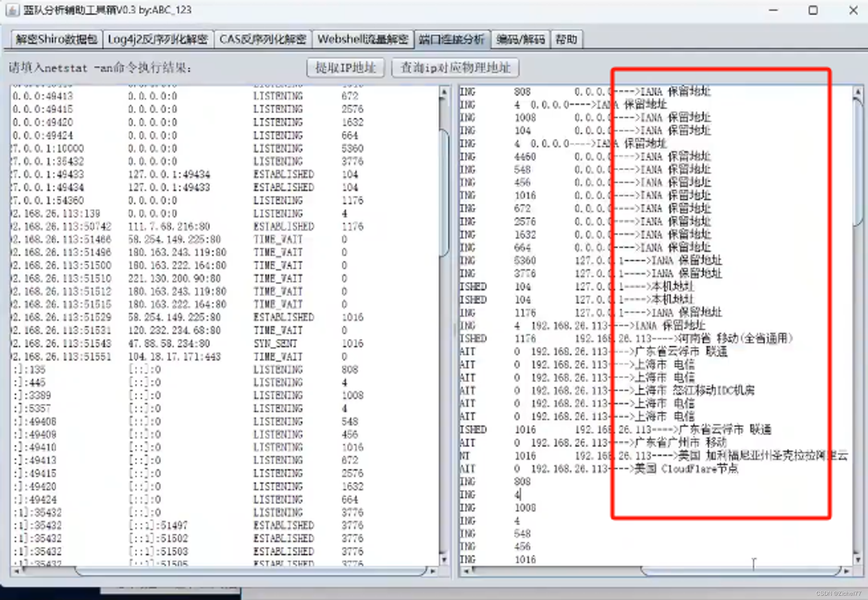Open the 帮助 tab

[x=566, y=39]
